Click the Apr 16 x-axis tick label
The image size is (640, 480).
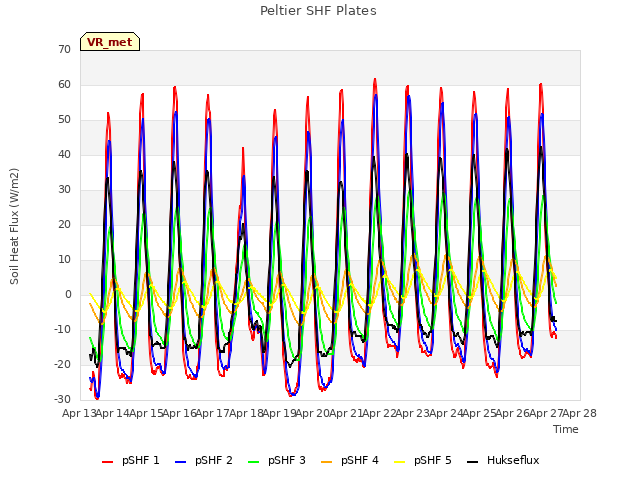pyautogui.click(x=180, y=413)
